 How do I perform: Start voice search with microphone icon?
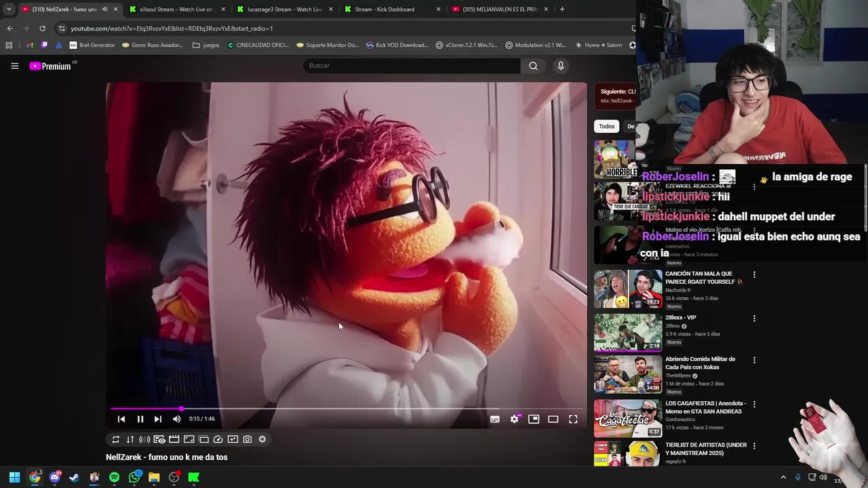pos(561,66)
